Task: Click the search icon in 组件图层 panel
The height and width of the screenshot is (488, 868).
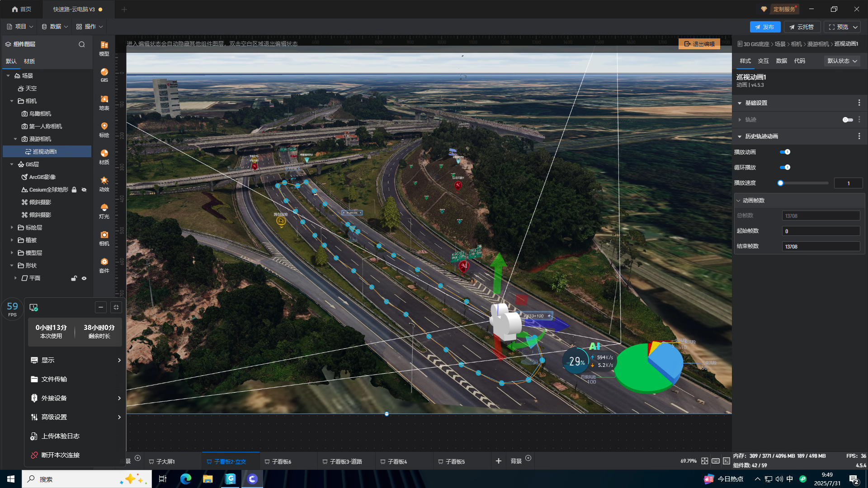Action: click(x=82, y=44)
